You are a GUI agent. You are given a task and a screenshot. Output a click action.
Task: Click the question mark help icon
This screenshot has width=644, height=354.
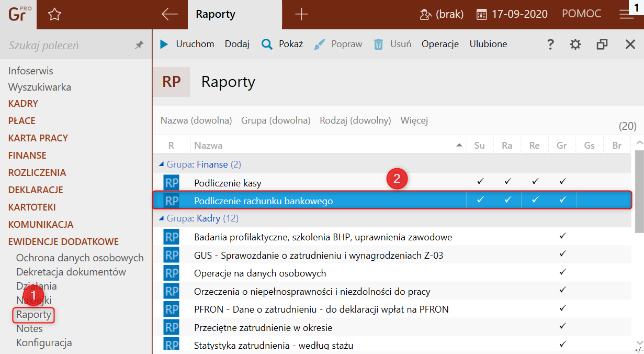point(550,45)
